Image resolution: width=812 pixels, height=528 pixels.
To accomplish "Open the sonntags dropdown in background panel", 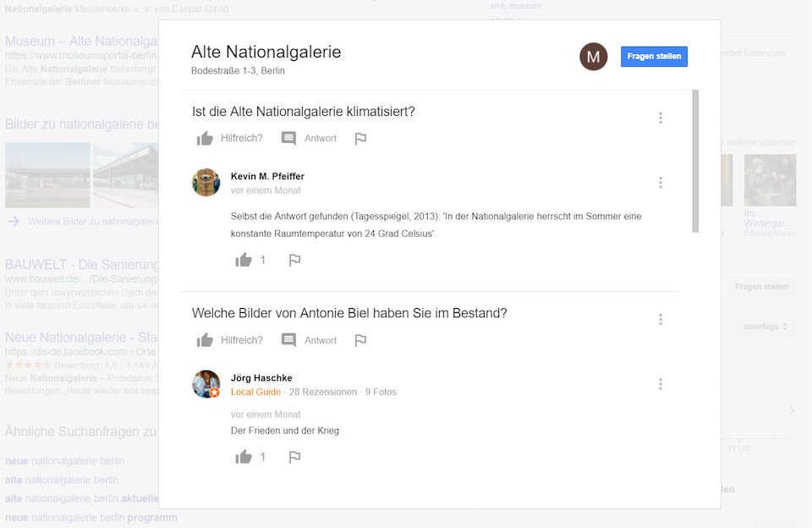I will click(765, 327).
